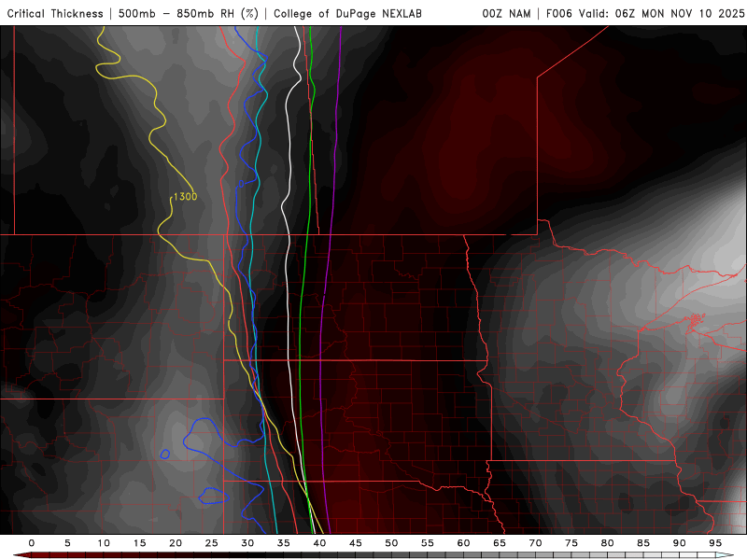
Task: Click the "30" value on the color scale
Action: [x=247, y=543]
